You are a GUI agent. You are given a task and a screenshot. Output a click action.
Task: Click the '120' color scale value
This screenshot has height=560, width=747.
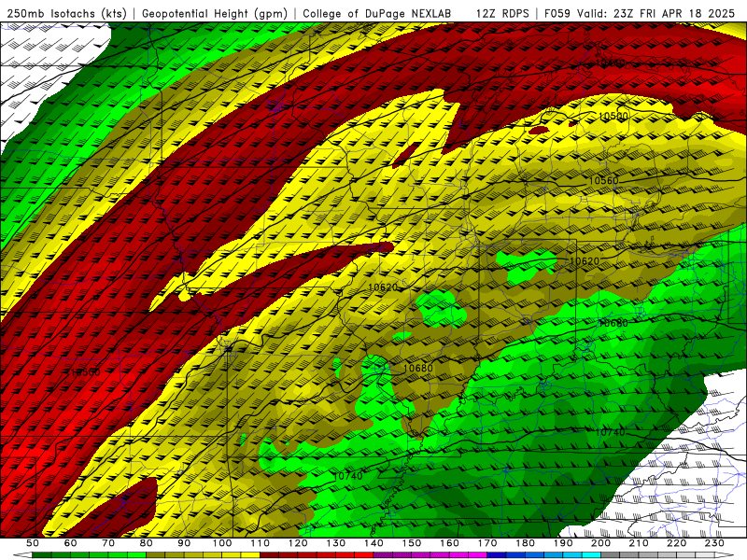(x=298, y=543)
